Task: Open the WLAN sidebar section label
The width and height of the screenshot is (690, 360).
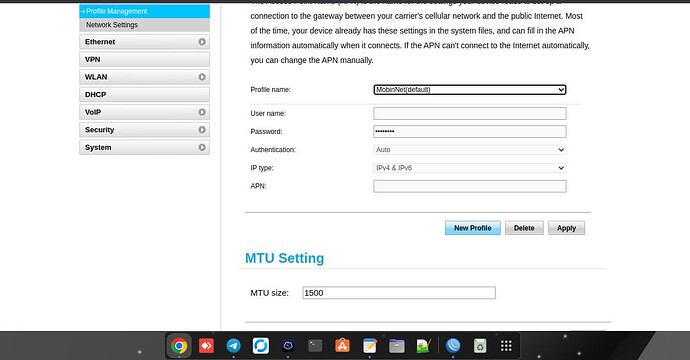Action: tap(96, 77)
